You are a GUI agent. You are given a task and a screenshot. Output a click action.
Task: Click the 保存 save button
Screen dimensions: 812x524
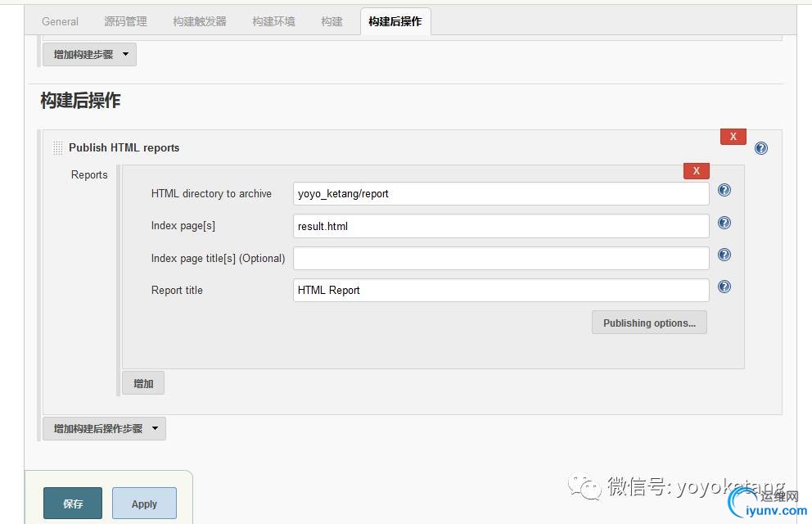click(73, 504)
